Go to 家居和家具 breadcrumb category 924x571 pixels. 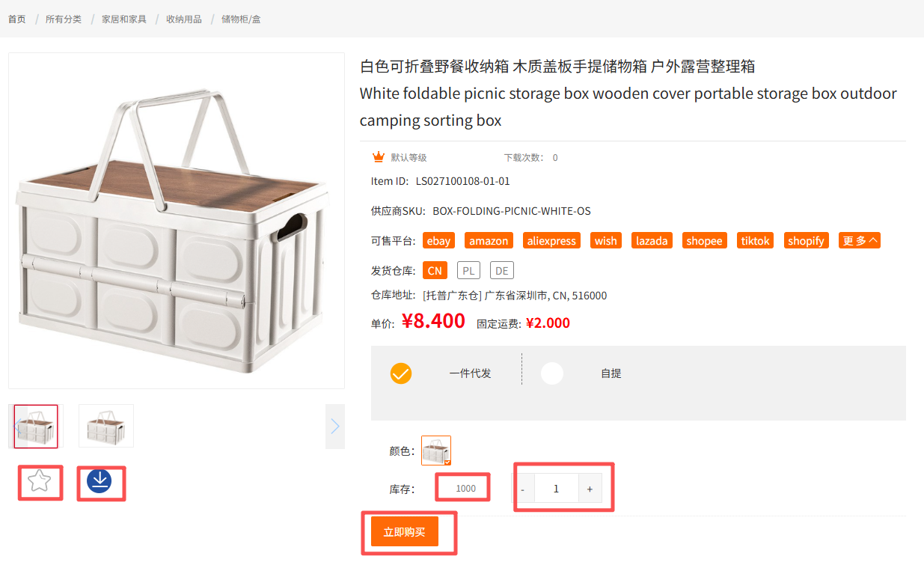pyautogui.click(x=124, y=19)
